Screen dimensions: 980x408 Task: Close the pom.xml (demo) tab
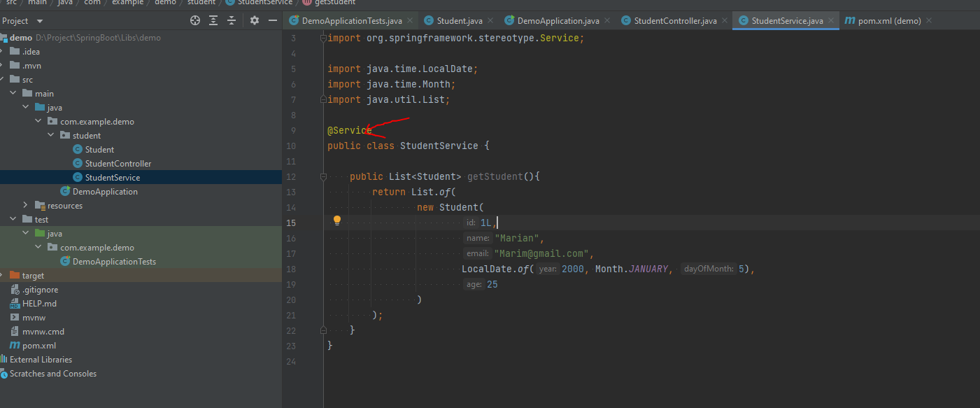pyautogui.click(x=928, y=21)
